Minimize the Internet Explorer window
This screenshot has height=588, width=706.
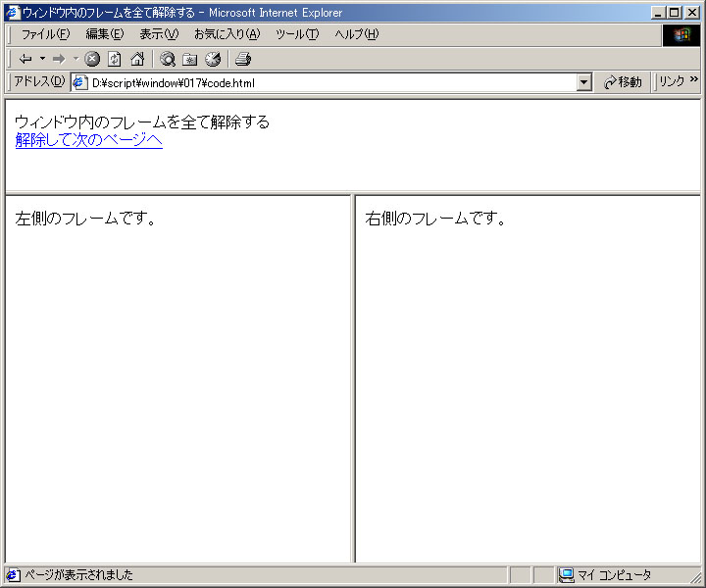[x=658, y=13]
